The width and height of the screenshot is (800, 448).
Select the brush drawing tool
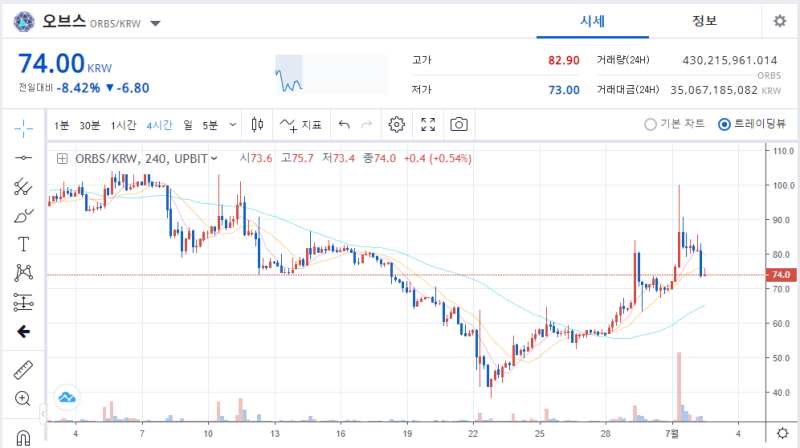(23, 216)
